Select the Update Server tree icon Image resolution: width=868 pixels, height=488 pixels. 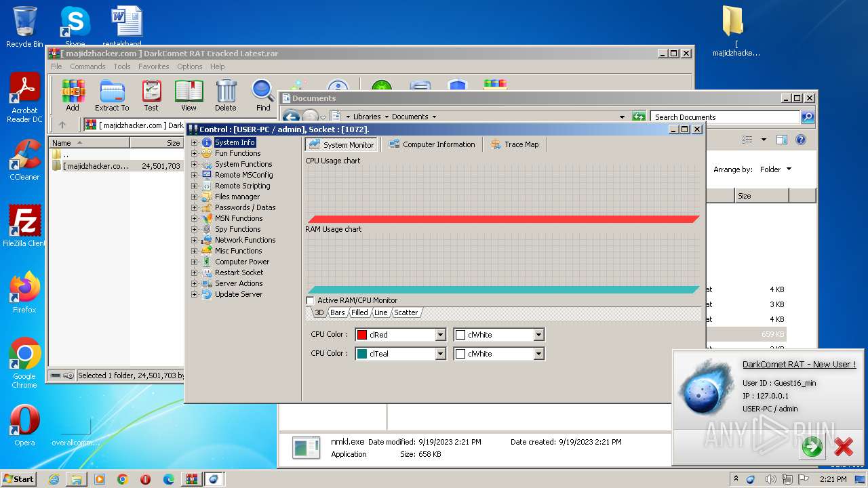point(207,294)
